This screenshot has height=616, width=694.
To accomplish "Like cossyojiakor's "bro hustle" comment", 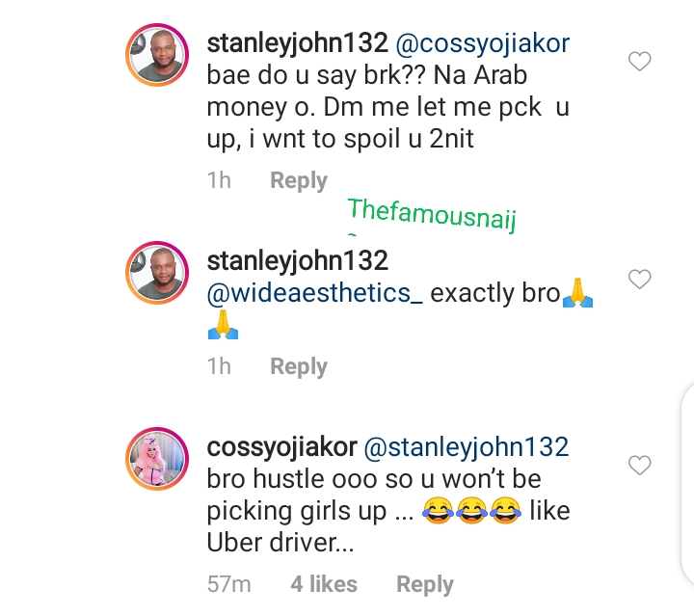I will point(639,467).
